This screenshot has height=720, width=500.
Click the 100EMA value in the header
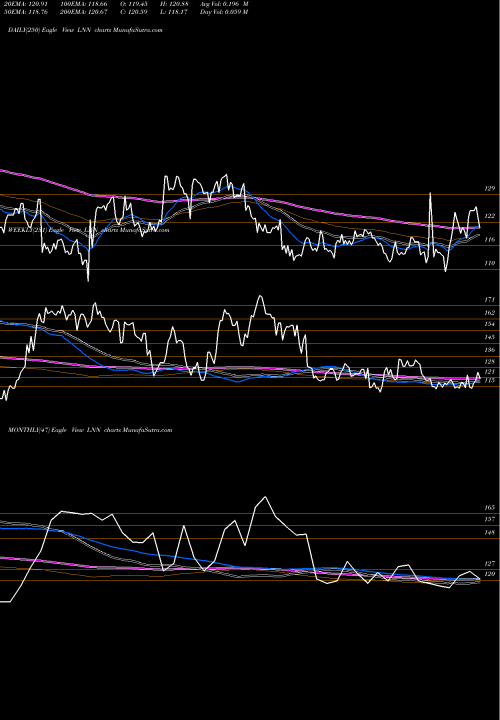pyautogui.click(x=96, y=4)
